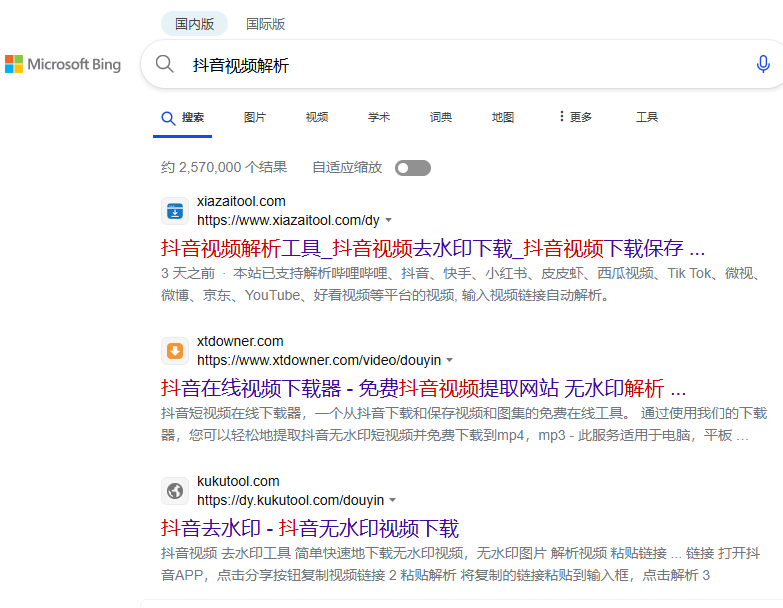This screenshot has width=783, height=608.
Task: Switch to 国内版 tab
Action: click(x=194, y=24)
